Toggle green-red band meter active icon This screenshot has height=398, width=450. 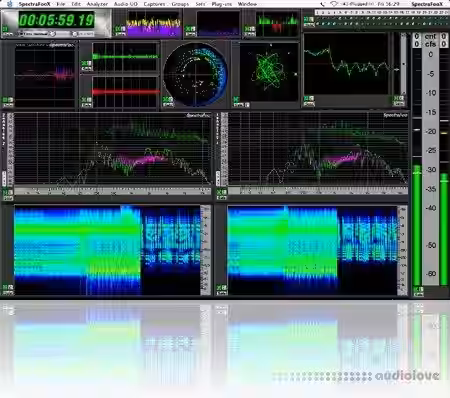(x=248, y=29)
